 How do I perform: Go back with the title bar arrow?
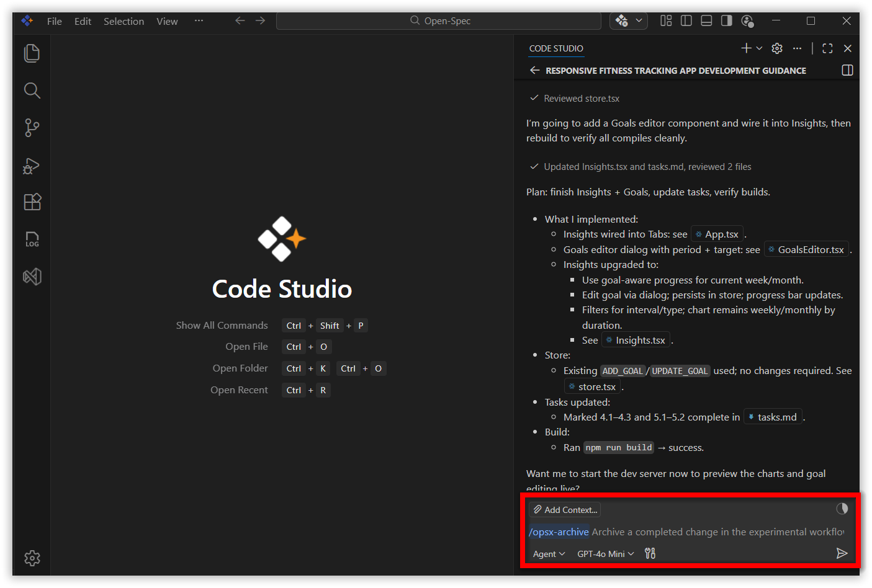tap(240, 21)
